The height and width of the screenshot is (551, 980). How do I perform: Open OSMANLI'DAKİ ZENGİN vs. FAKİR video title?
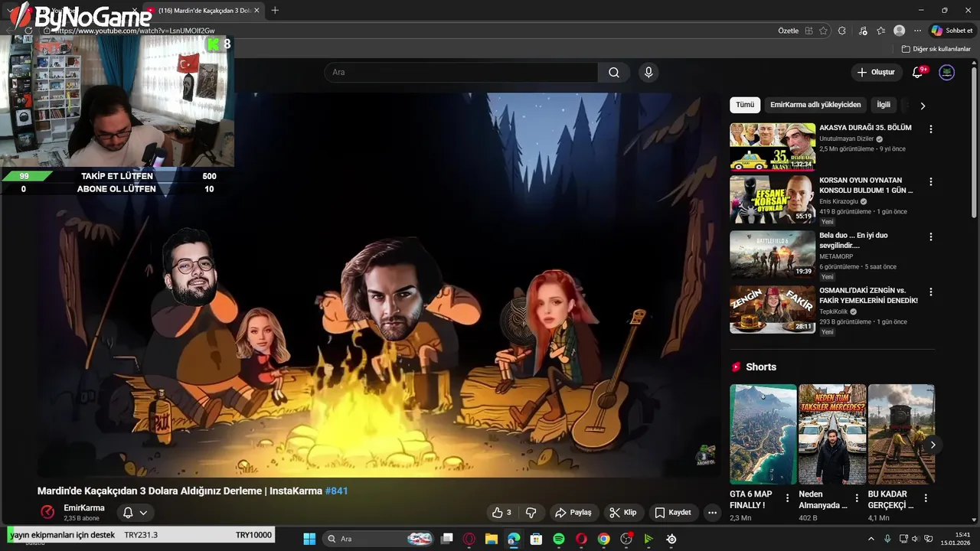(868, 295)
